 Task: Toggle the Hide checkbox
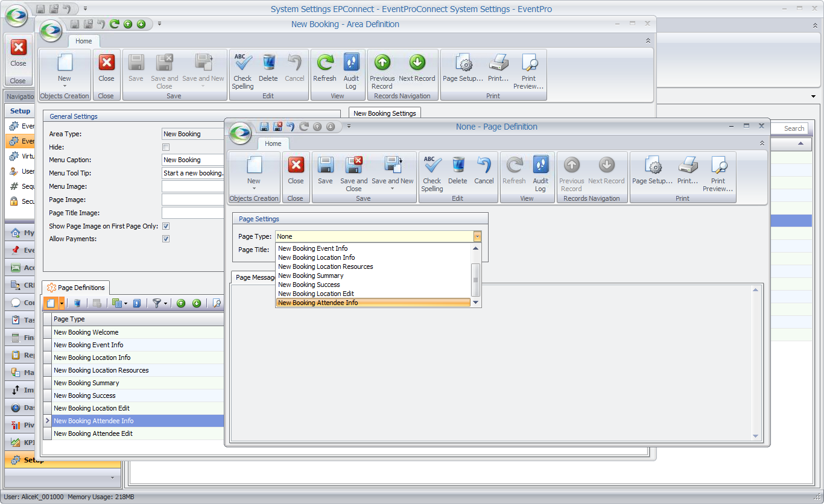point(166,147)
